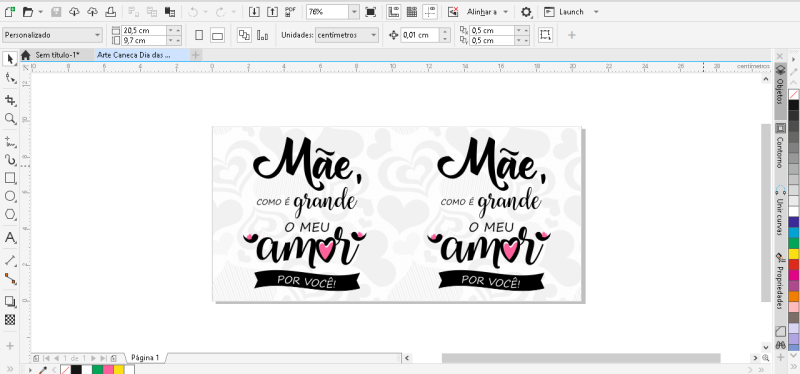Toggle the Show Guidelines button
800x374 pixels.
pos(430,12)
